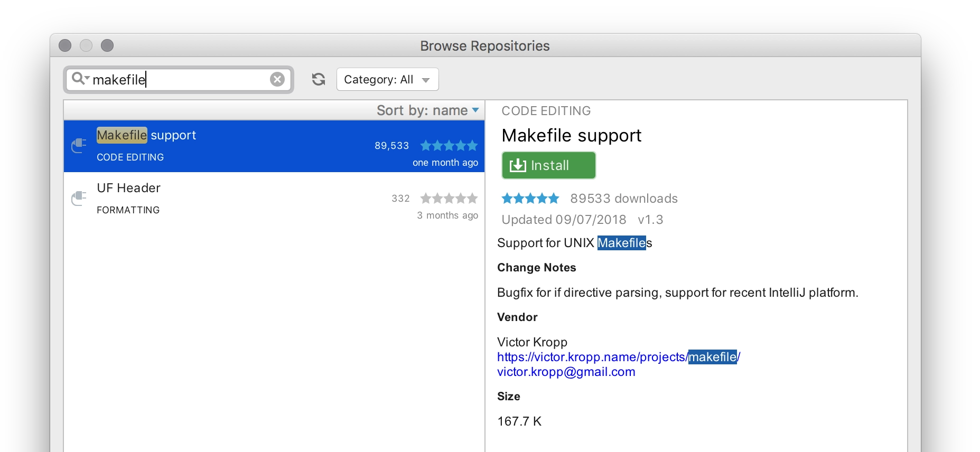Click the Victor Kropp vendor name
The height and width of the screenshot is (452, 980).
(x=532, y=342)
